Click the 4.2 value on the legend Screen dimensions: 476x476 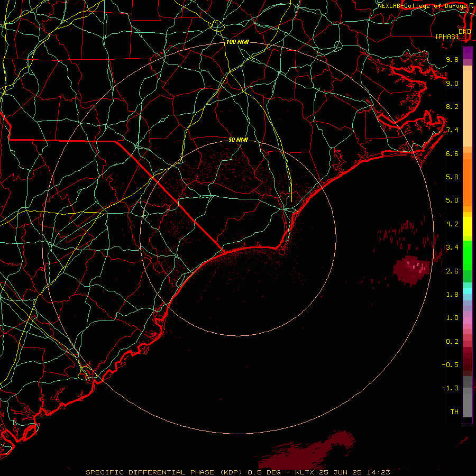[x=452, y=224]
